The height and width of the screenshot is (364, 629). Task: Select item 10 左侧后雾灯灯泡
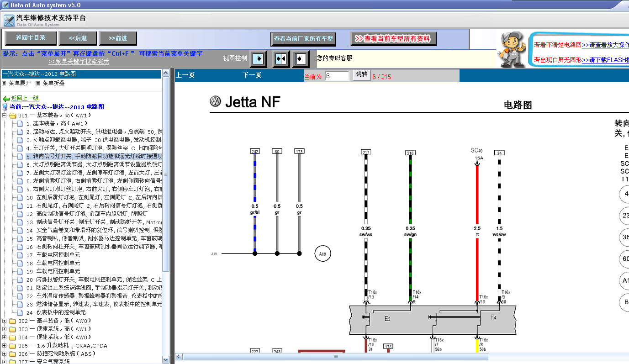(94, 197)
